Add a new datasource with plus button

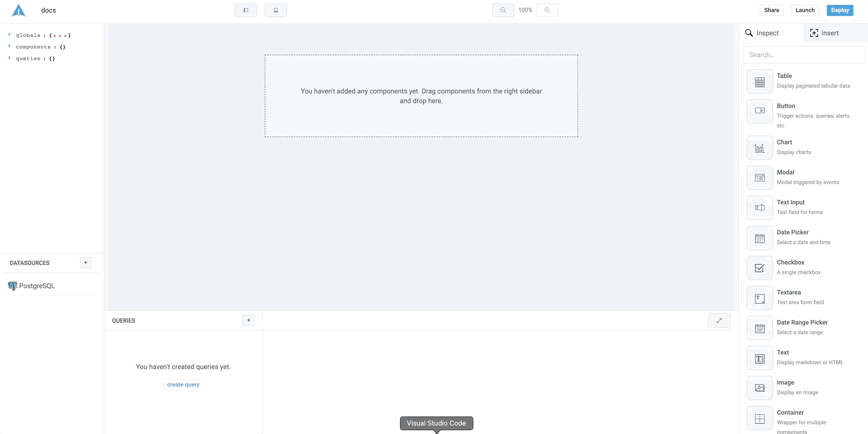(x=86, y=263)
